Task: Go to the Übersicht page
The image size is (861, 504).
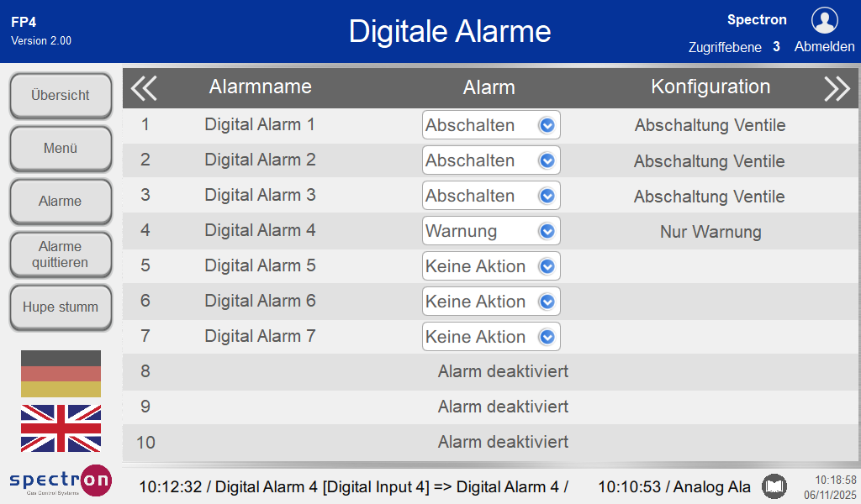Action: pos(61,96)
